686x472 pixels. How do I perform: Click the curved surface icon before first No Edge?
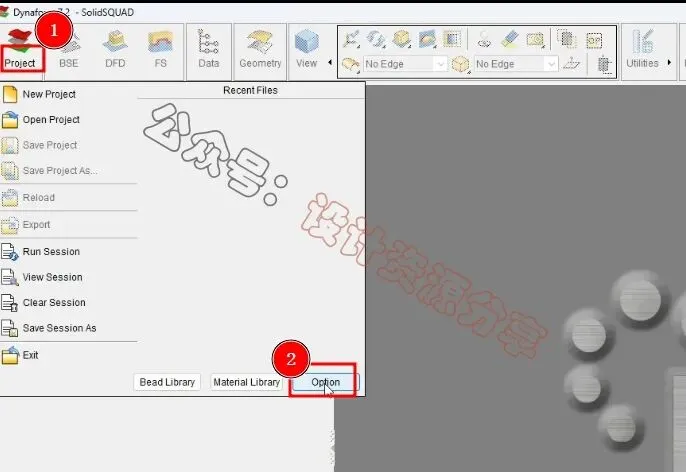tap(351, 64)
